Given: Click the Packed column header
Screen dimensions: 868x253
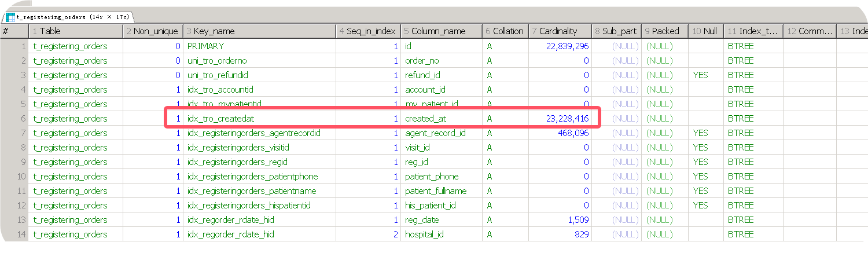Looking at the screenshot, I should coord(664,31).
